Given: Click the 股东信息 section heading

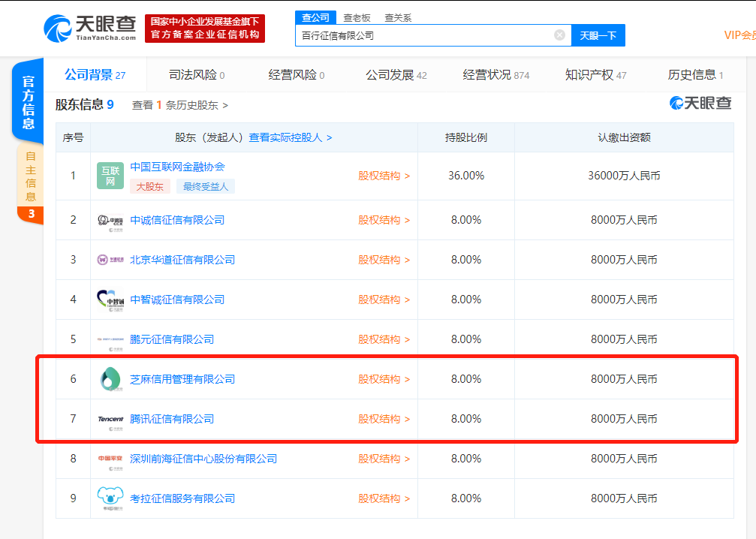Looking at the screenshot, I should pos(85,104).
